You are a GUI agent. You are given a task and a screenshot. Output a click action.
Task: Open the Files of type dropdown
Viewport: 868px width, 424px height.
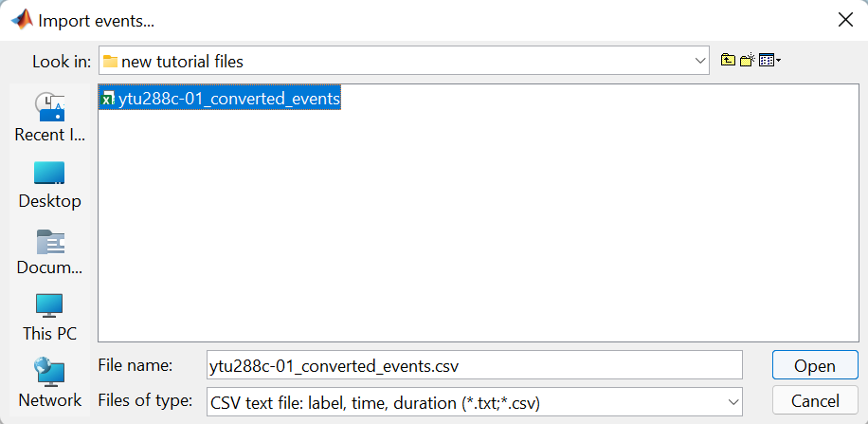732,401
